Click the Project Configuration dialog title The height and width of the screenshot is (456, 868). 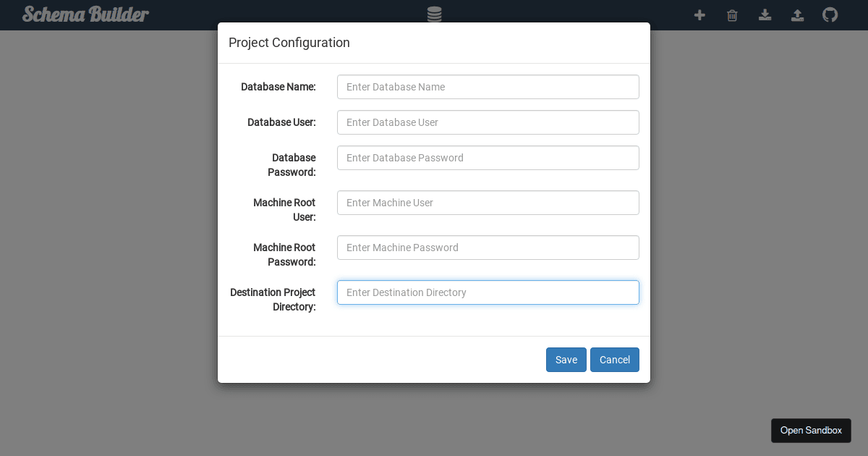[289, 43]
